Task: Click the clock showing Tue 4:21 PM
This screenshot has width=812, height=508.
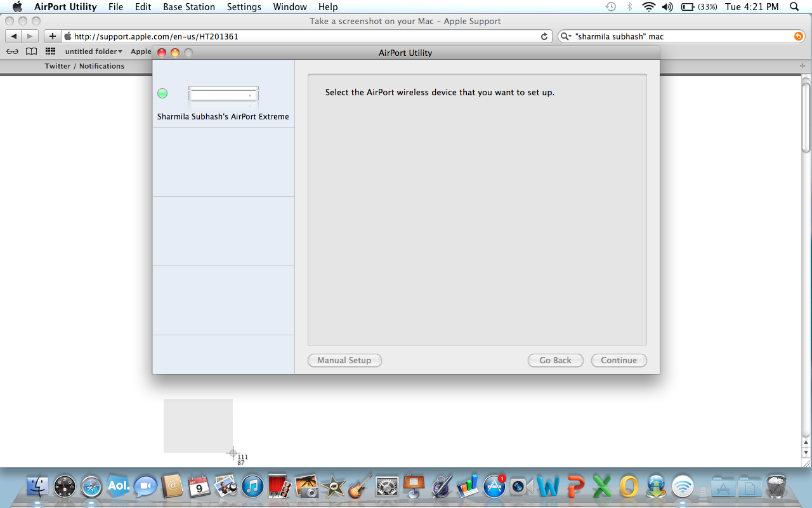Action: point(752,7)
